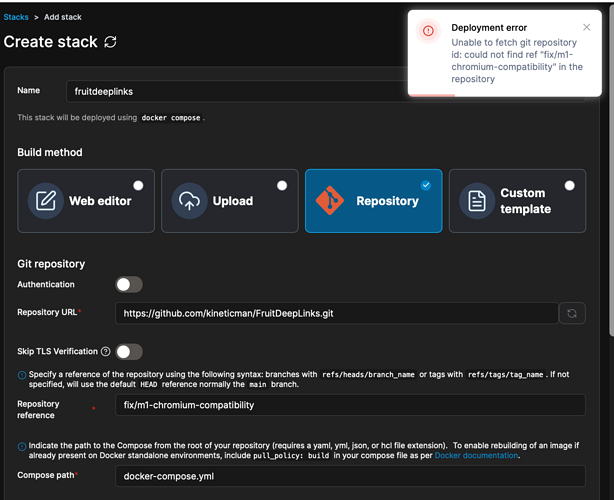Click the refresh icon beside Create stack
614x500 pixels.
110,42
